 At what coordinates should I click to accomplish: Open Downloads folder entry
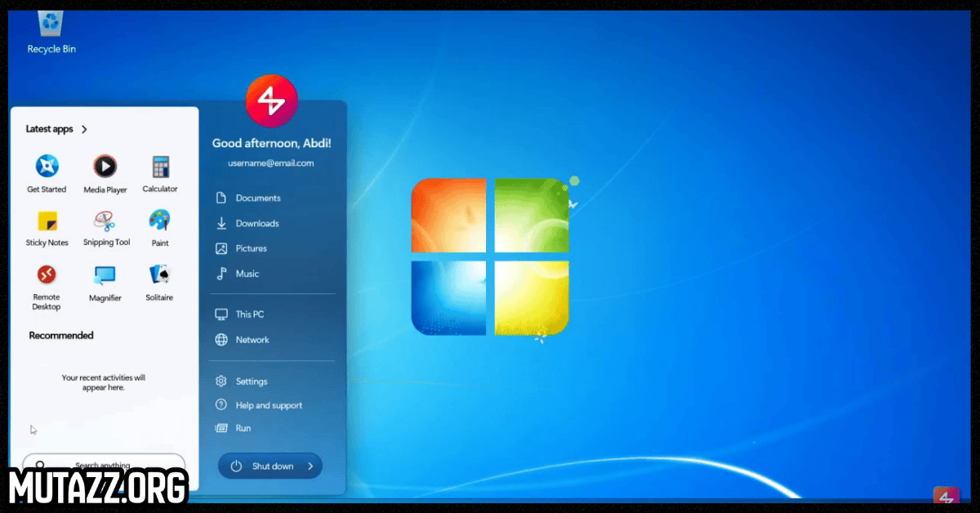point(256,224)
